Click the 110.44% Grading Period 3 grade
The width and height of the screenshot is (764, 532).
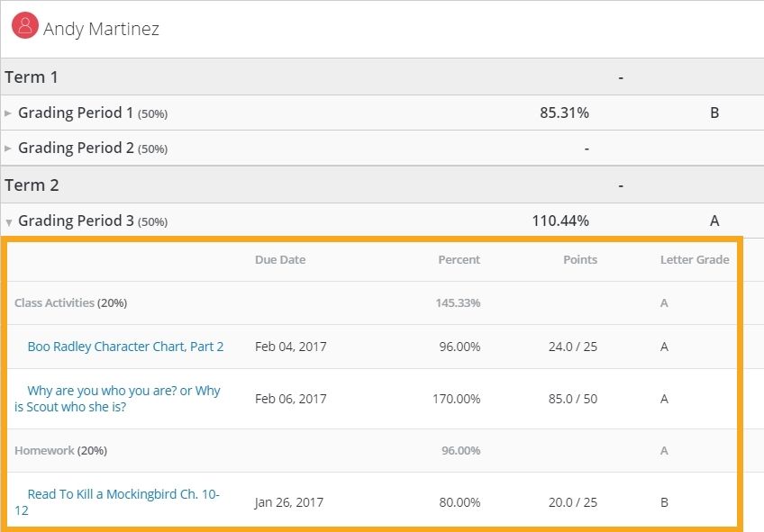tap(560, 221)
